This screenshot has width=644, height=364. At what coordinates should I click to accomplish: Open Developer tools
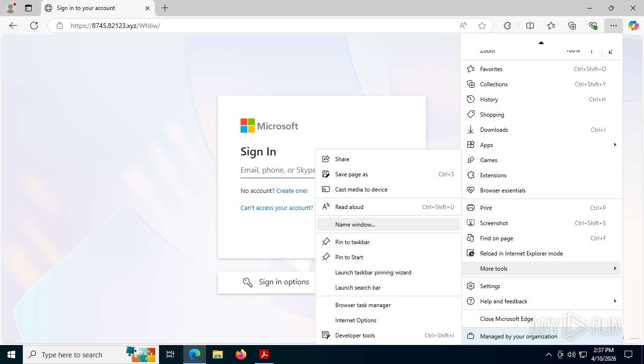coord(388,336)
